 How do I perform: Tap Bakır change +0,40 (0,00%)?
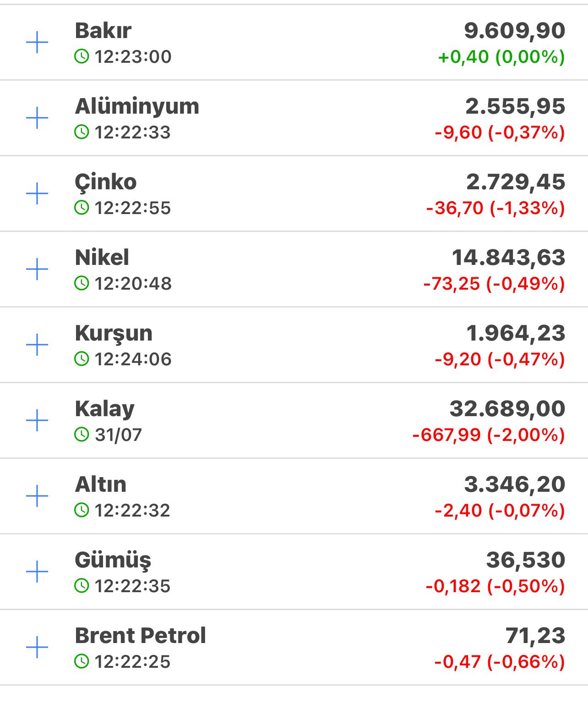pyautogui.click(x=501, y=57)
